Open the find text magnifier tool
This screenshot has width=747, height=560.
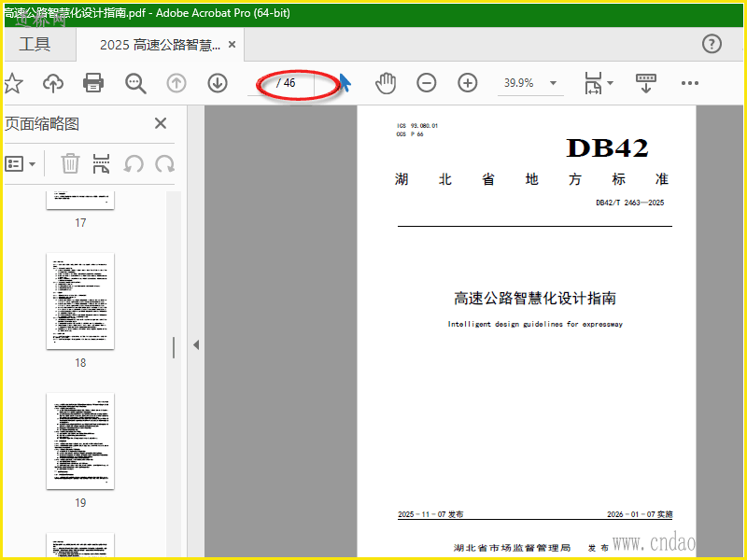pos(135,83)
